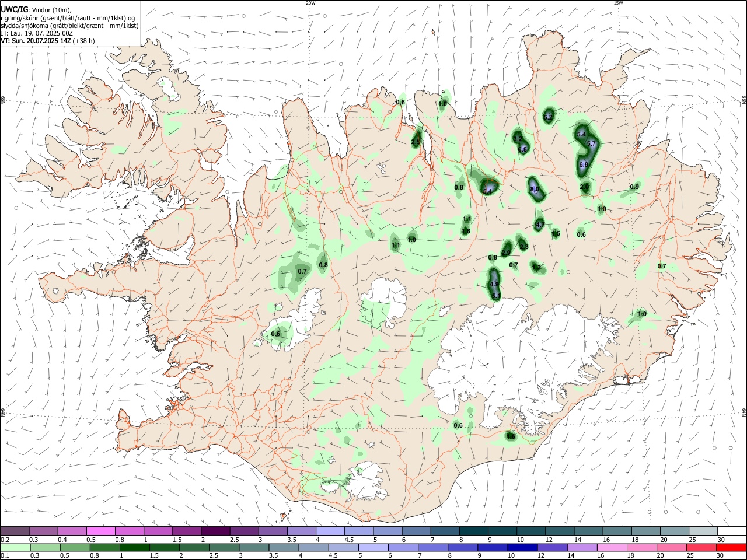The width and height of the screenshot is (747, 560).
Task: Click the 4.7 precipitation label on the map
Action: pos(540,225)
